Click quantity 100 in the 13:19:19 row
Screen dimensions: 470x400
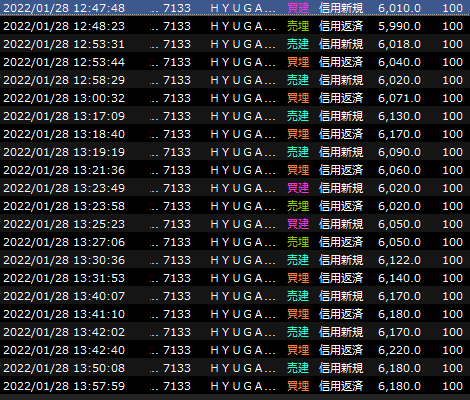[x=453, y=152]
